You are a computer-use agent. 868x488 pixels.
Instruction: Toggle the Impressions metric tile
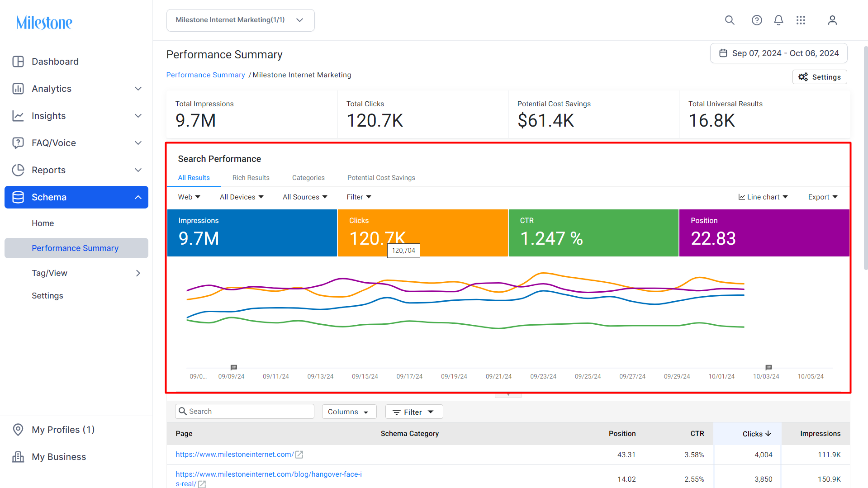pos(252,233)
